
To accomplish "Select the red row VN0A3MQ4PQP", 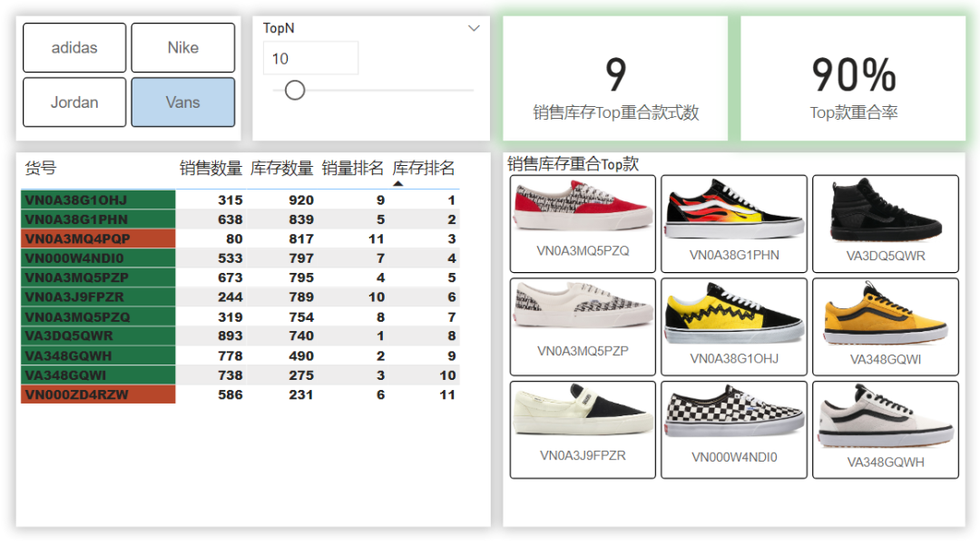I will (x=240, y=238).
